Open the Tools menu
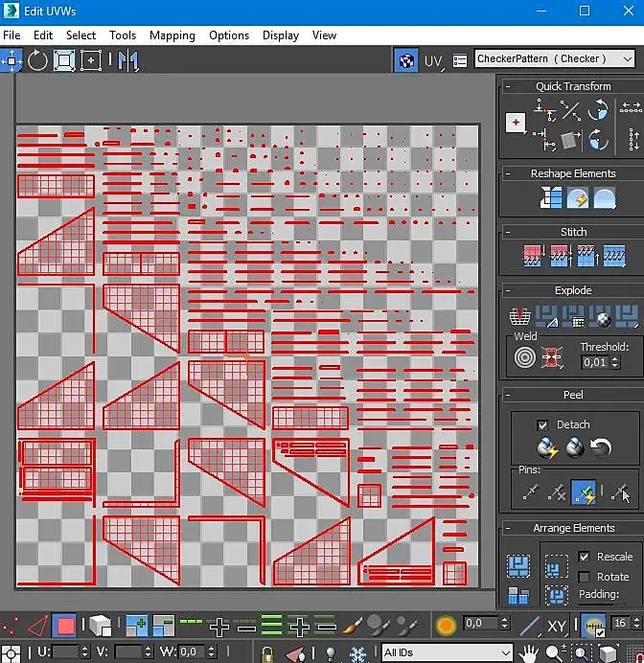This screenshot has width=644, height=663. pyautogui.click(x=123, y=35)
